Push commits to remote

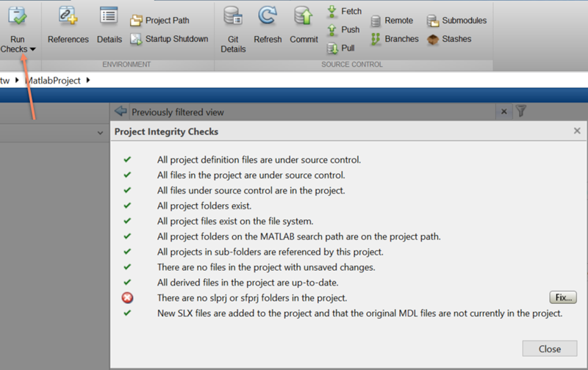click(343, 30)
